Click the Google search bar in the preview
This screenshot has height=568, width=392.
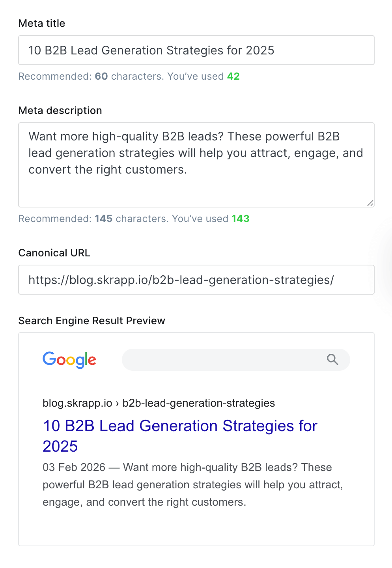point(235,359)
